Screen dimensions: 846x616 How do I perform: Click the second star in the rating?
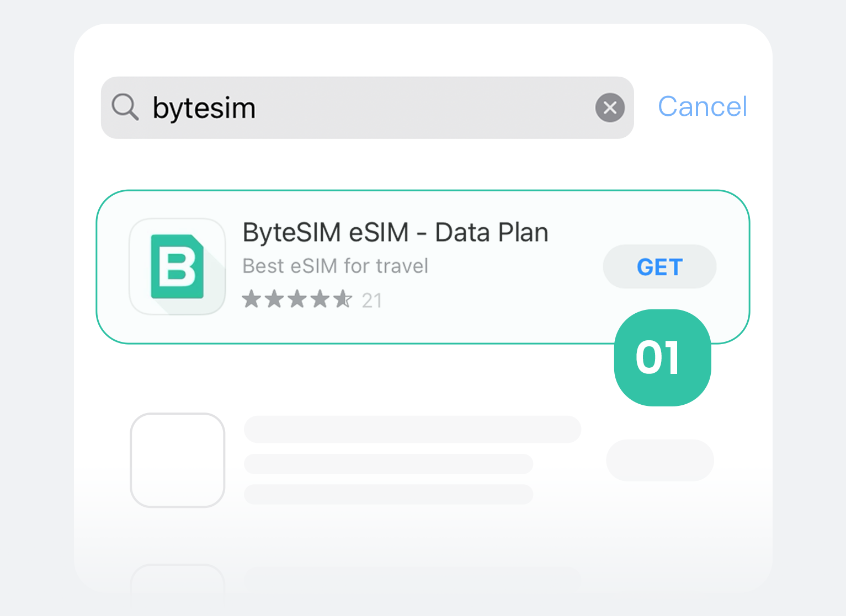274,299
